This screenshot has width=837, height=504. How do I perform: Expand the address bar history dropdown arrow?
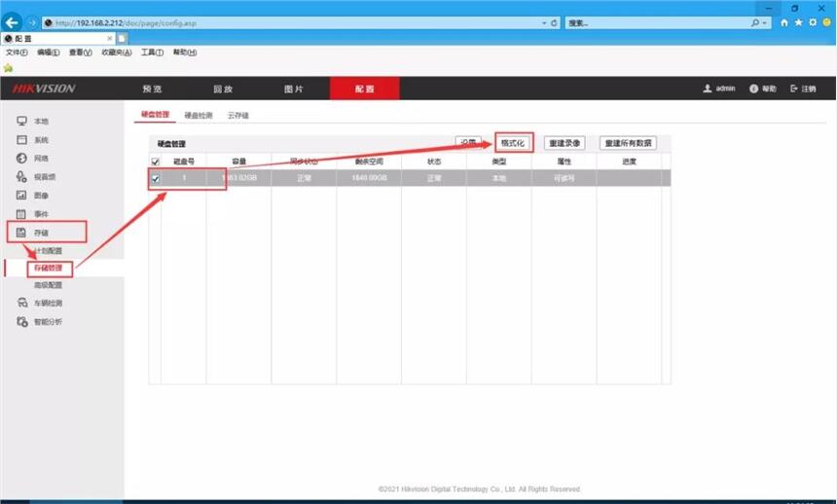click(x=542, y=22)
